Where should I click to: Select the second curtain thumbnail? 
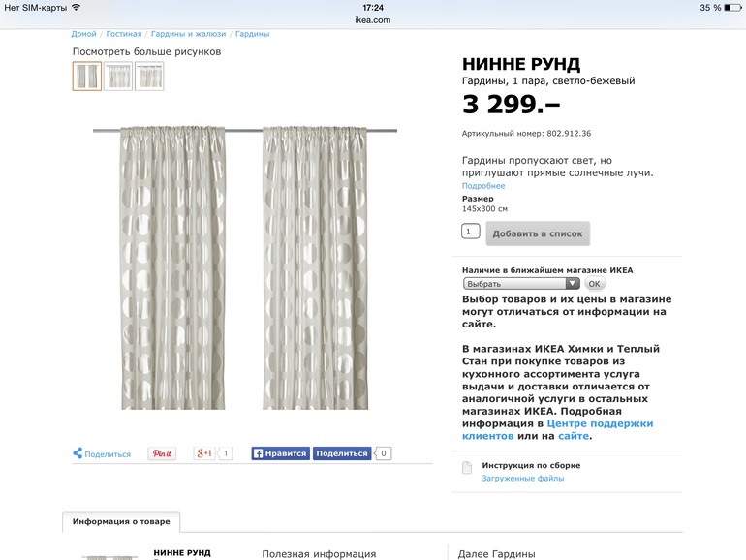pos(118,77)
